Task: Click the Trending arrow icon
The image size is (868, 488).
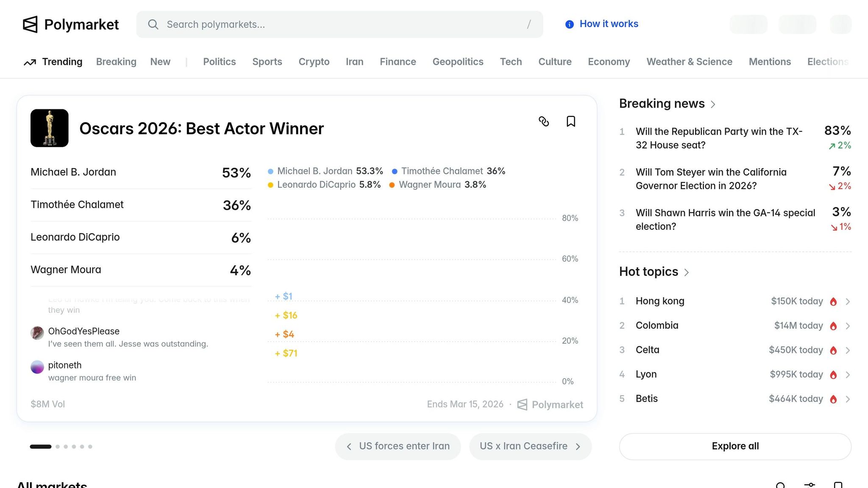Action: point(30,62)
